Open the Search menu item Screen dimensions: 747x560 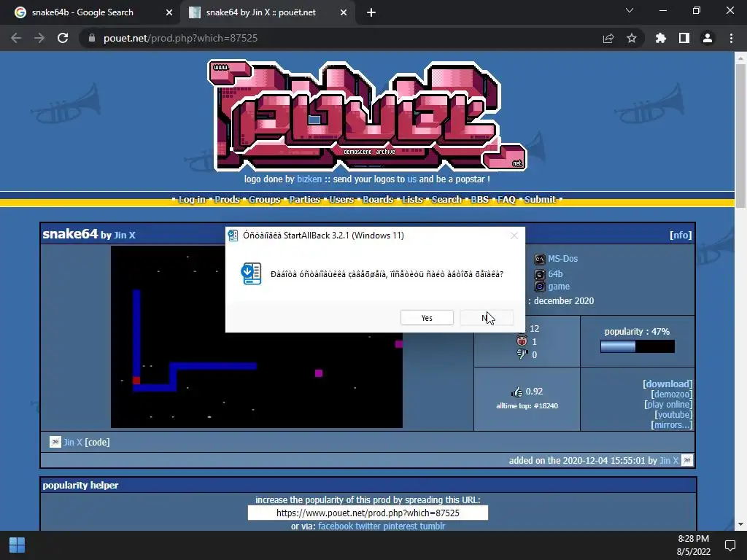click(446, 200)
